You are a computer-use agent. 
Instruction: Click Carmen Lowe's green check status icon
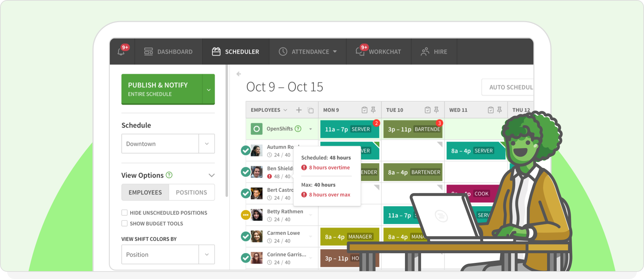(245, 236)
